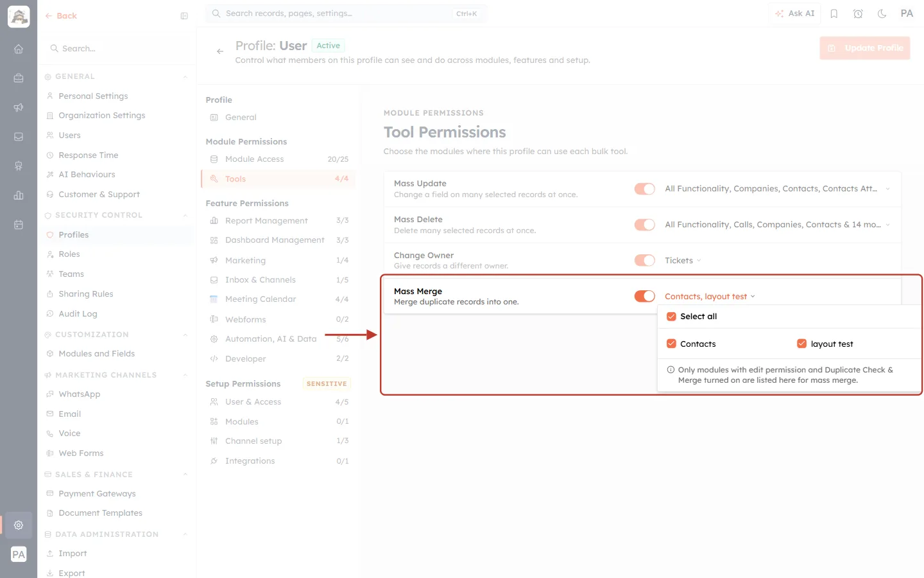Image resolution: width=924 pixels, height=578 pixels.
Task: Open the reminders clock icon in top bar
Action: point(858,13)
